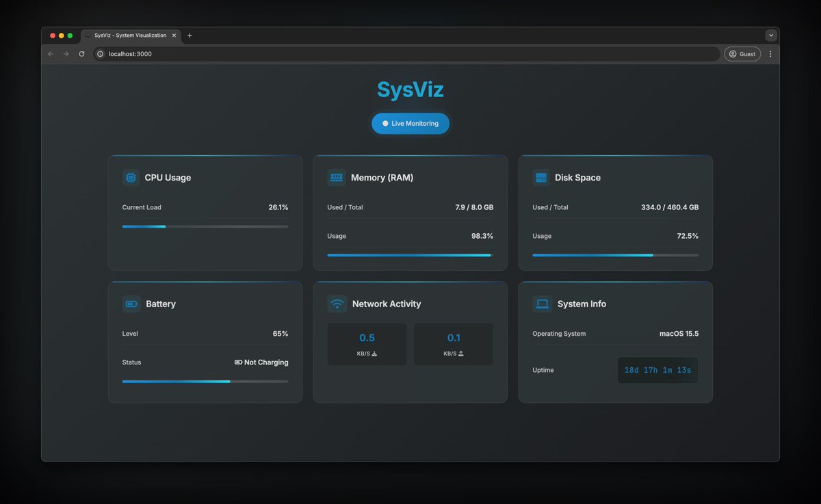Click the Battery Level label
This screenshot has width=821, height=504.
[130, 334]
